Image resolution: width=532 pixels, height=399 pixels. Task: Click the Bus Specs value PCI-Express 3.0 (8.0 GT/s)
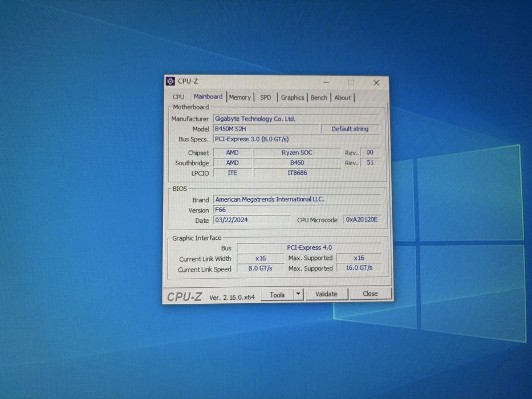[296, 139]
